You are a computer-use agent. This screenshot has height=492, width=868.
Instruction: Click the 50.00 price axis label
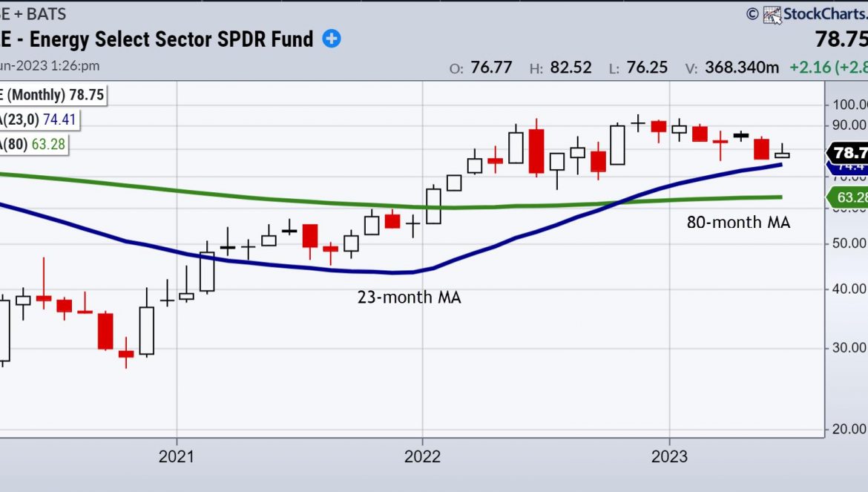849,243
